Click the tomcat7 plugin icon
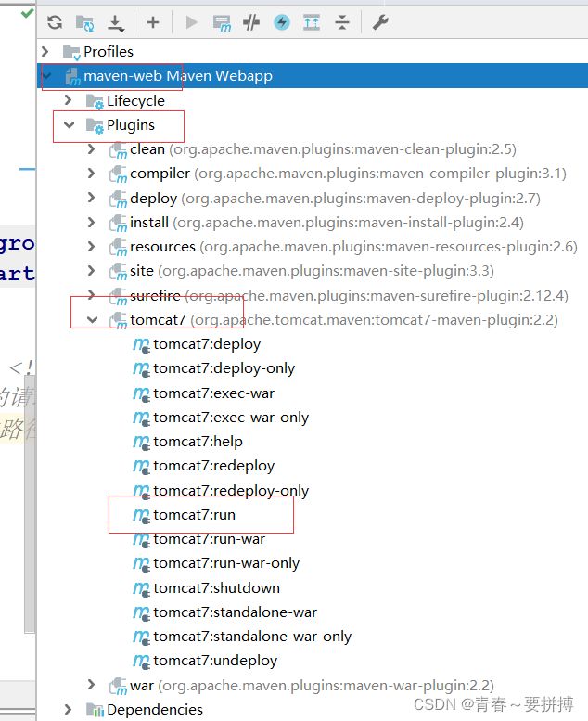The height and width of the screenshot is (721, 588). coord(118,320)
